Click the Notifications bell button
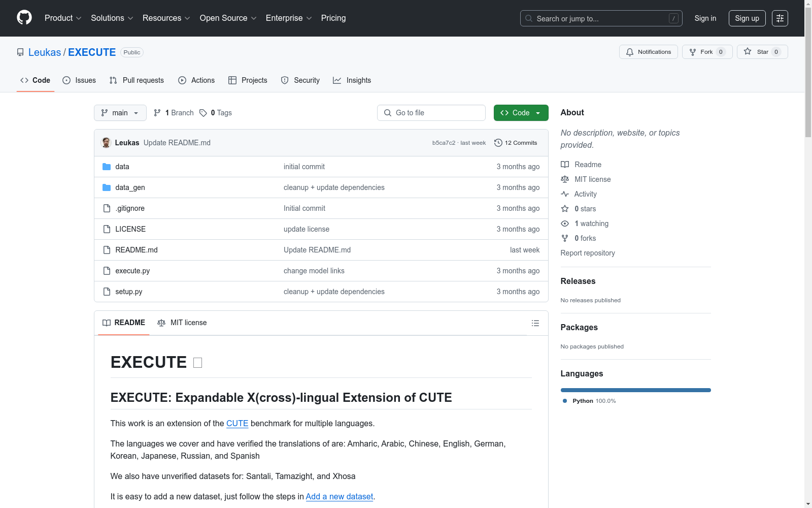Screen dimensions: 812x508 649,52
